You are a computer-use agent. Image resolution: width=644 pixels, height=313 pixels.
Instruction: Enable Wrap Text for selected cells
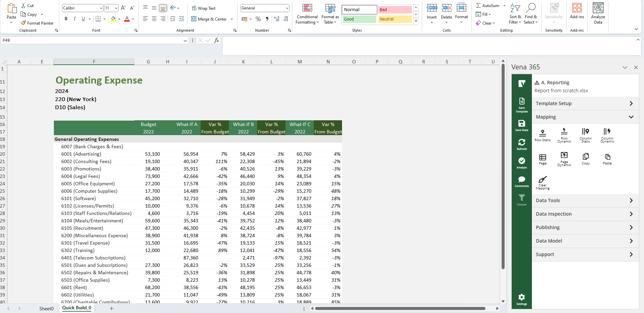click(x=204, y=8)
